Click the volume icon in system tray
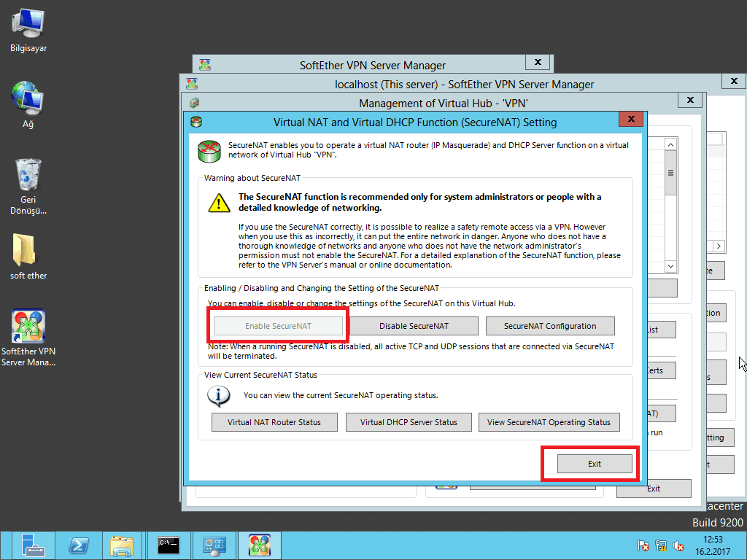747x560 pixels. 678,545
